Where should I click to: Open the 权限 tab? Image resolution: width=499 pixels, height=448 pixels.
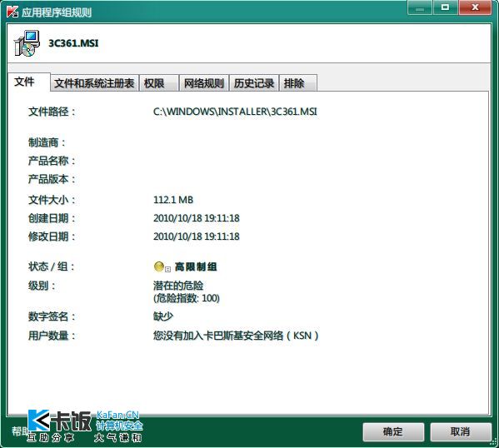point(158,83)
